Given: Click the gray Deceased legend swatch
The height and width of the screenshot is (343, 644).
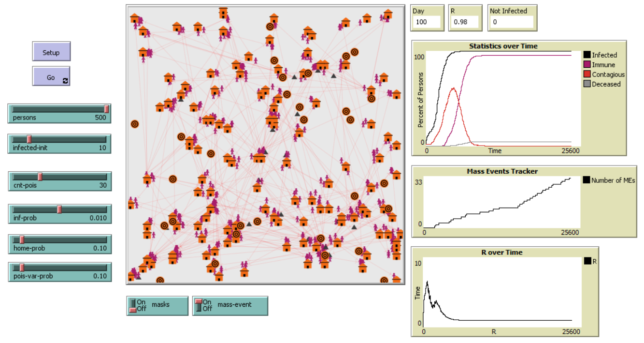Looking at the screenshot, I should coord(587,84).
